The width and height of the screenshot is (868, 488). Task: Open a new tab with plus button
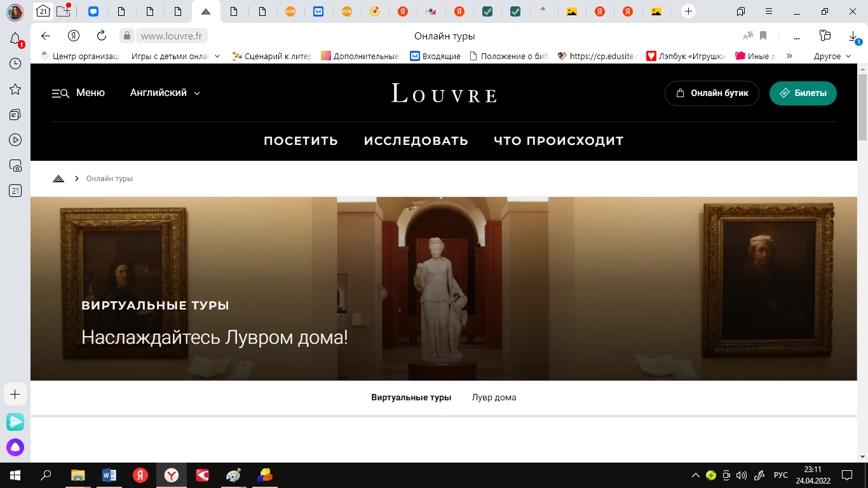pos(688,11)
